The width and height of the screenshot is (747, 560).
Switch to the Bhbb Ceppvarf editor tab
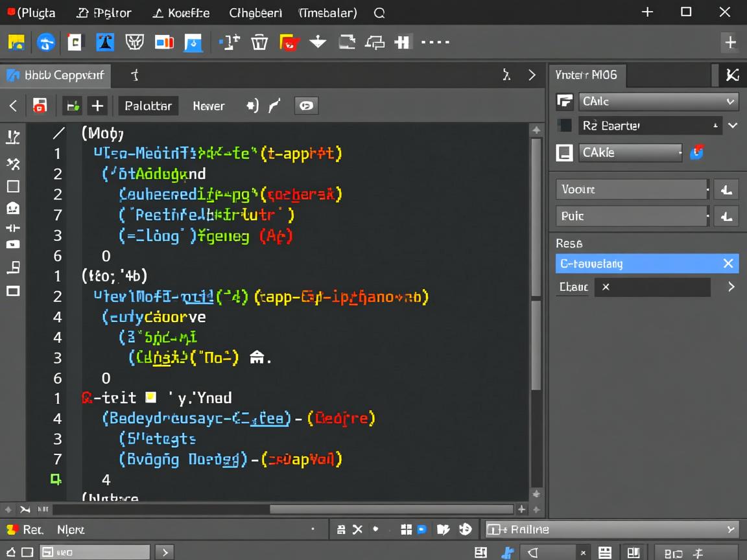56,75
